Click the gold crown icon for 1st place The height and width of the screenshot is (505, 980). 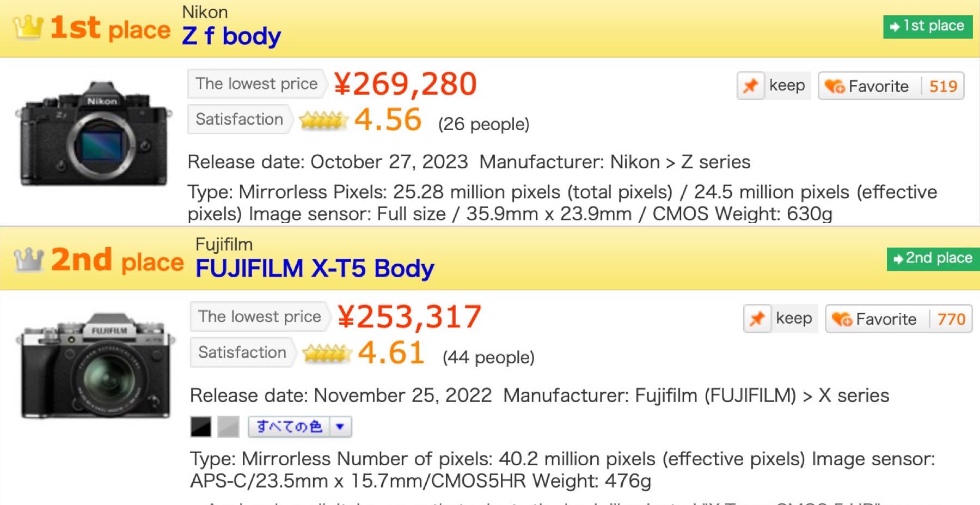pyautogui.click(x=28, y=27)
